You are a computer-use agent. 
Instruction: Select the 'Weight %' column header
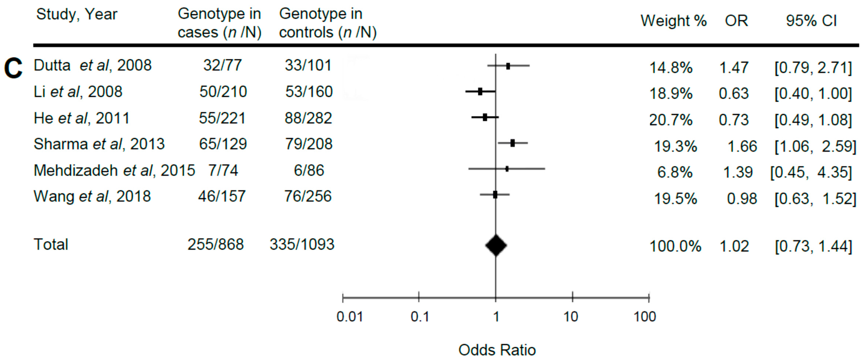[673, 21]
